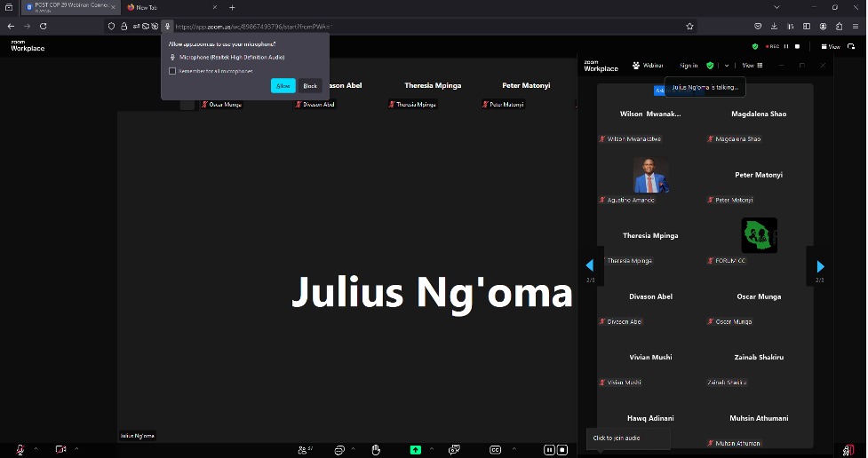Expand video options arrow beside camera
Screen dimensions: 868x458
pos(76,448)
